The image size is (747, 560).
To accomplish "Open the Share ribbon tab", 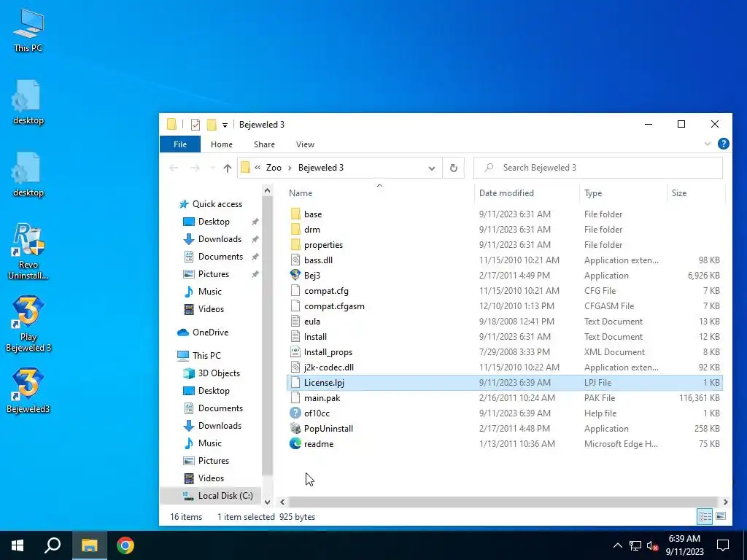I will (264, 144).
